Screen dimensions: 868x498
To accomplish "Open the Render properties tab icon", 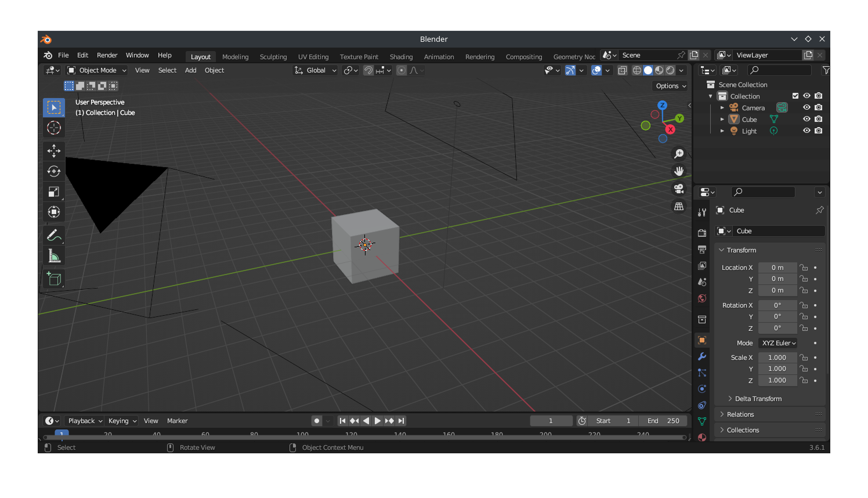I will click(x=702, y=233).
